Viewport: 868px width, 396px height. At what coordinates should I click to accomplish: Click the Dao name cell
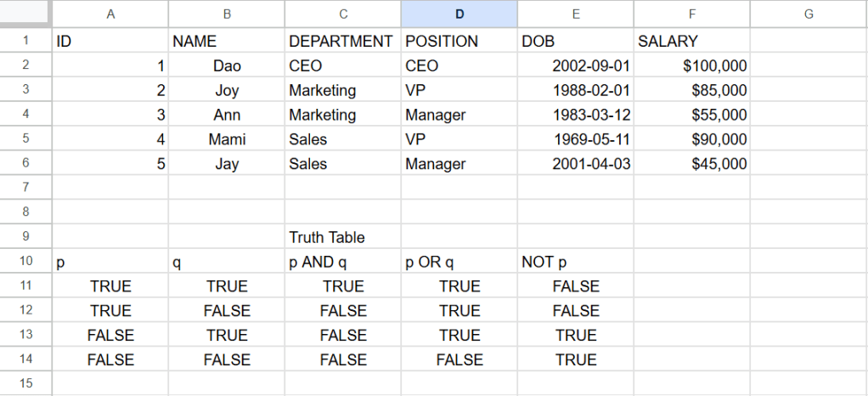pos(227,65)
